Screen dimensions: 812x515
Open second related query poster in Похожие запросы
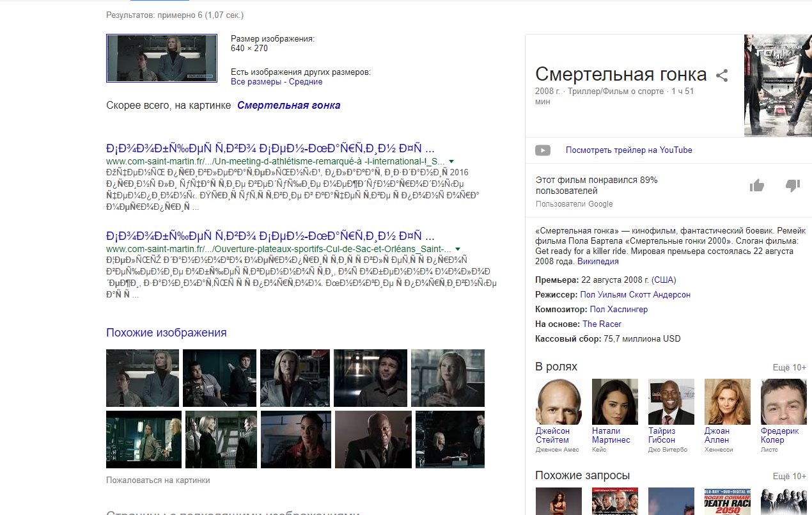615,501
